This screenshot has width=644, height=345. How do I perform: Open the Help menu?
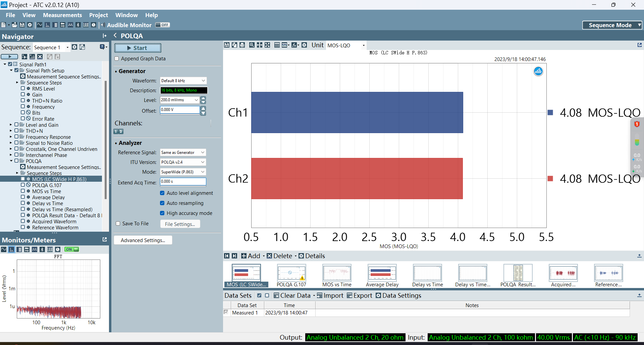point(151,15)
